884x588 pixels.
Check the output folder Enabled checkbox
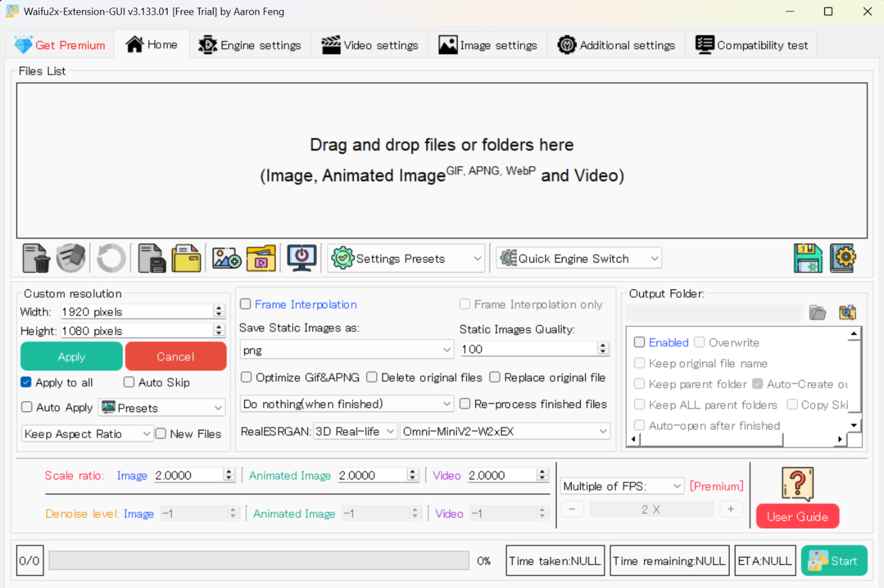(640, 342)
